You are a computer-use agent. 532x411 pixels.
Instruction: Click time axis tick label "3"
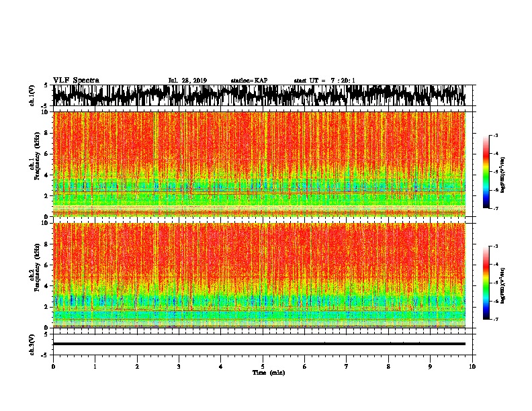coord(179,367)
